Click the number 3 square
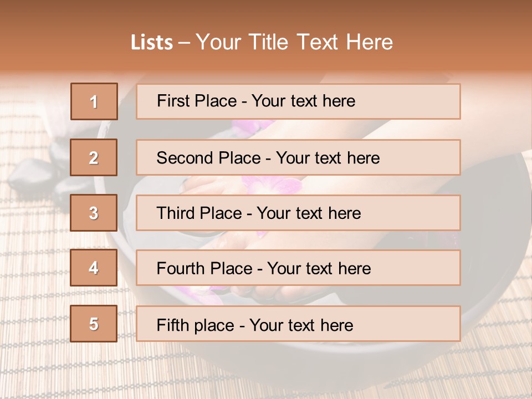Viewport: 532px width, 399px height. point(94,213)
